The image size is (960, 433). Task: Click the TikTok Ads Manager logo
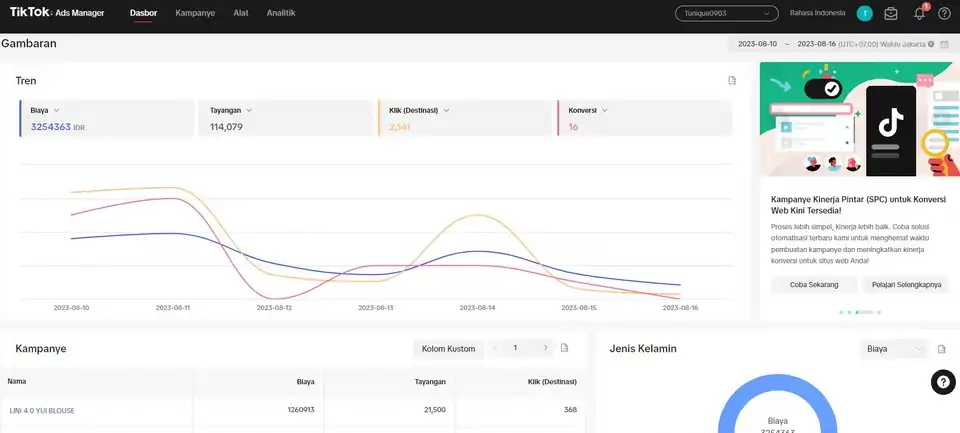tap(57, 12)
